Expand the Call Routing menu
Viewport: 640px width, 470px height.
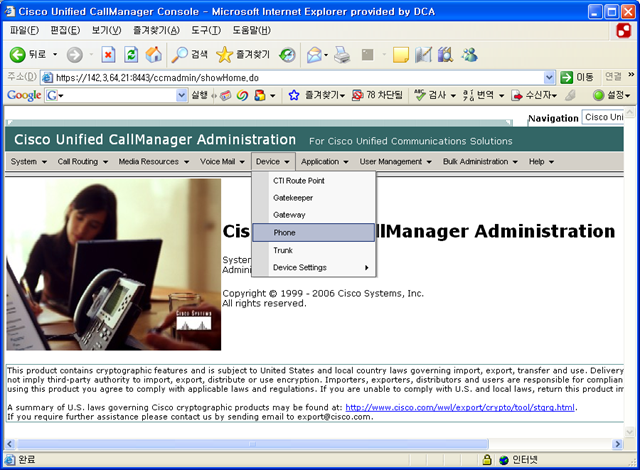tap(82, 162)
